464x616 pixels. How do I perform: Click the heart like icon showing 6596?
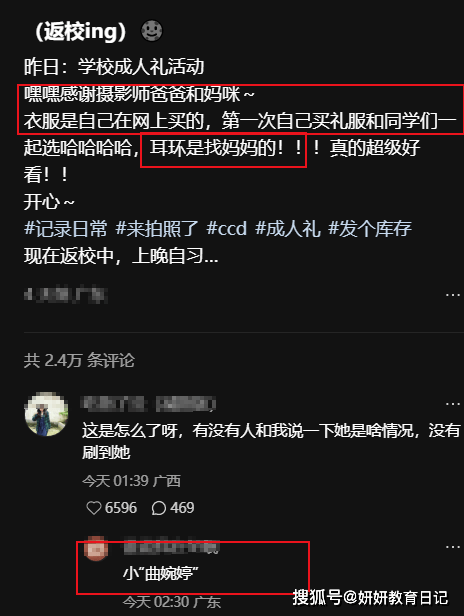click(94, 508)
